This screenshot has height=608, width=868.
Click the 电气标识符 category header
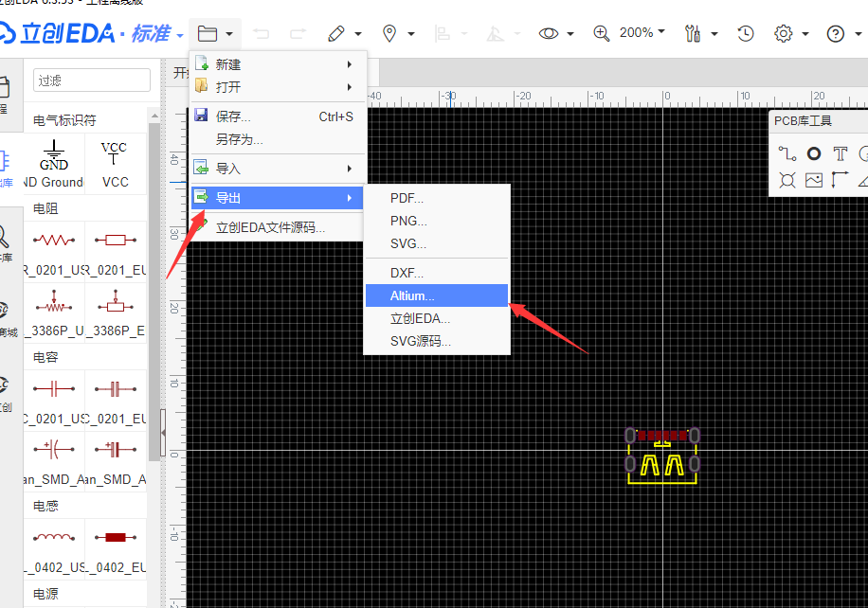64,120
